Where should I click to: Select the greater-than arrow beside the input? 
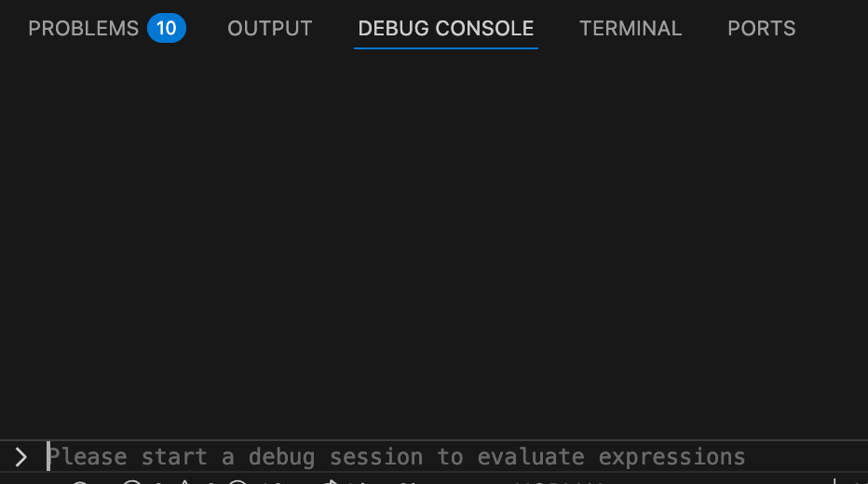click(21, 457)
